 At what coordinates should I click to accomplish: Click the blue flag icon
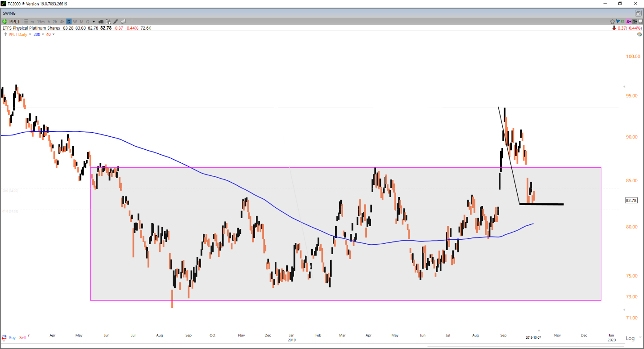(x=618, y=22)
